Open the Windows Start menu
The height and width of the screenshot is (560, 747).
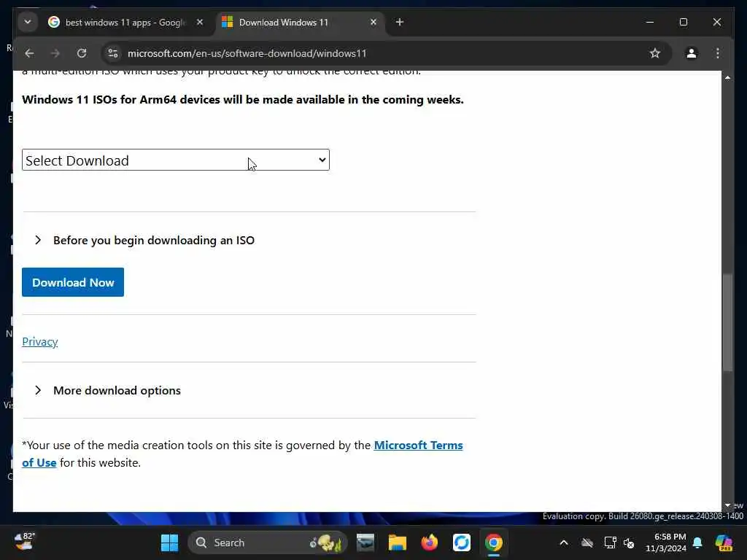point(169,542)
